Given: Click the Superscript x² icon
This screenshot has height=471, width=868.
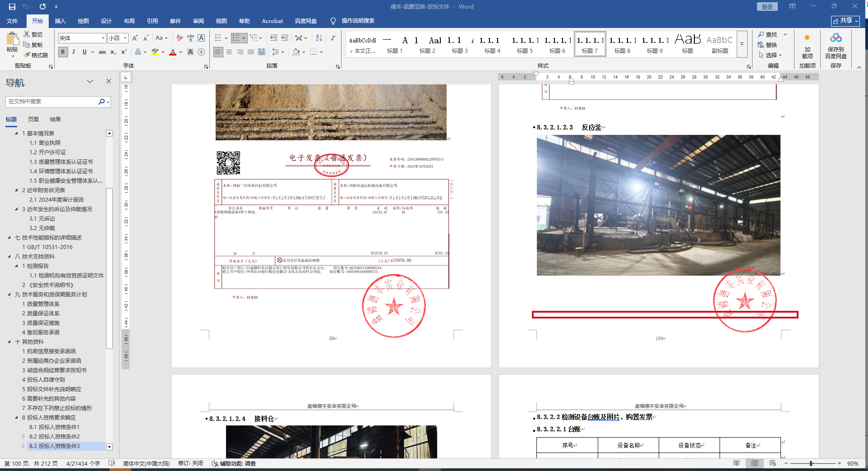Looking at the screenshot, I should tap(124, 52).
